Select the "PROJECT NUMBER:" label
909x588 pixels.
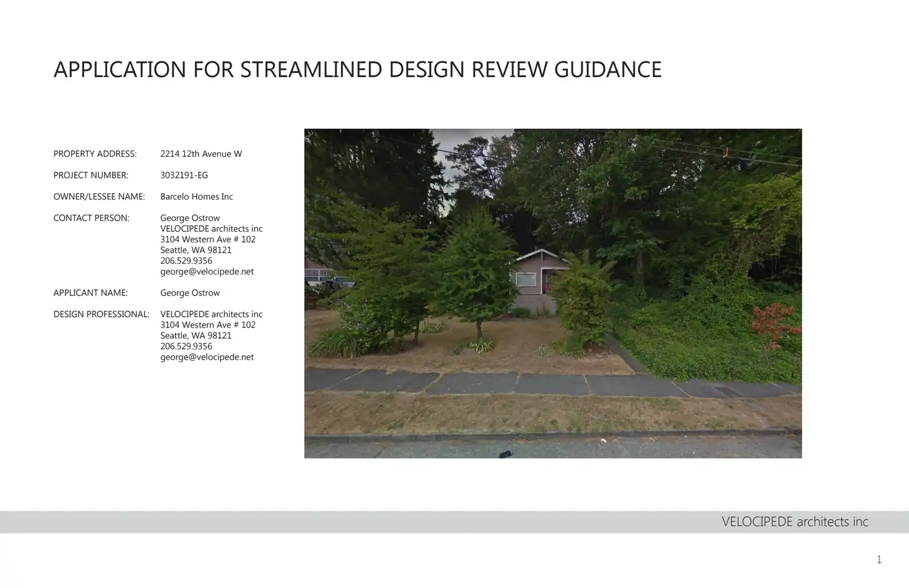point(91,175)
